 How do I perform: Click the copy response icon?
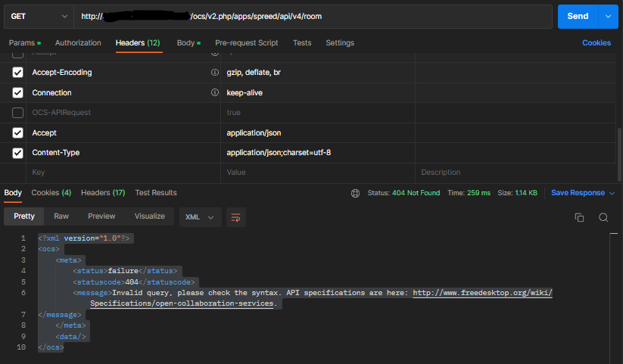tap(579, 217)
